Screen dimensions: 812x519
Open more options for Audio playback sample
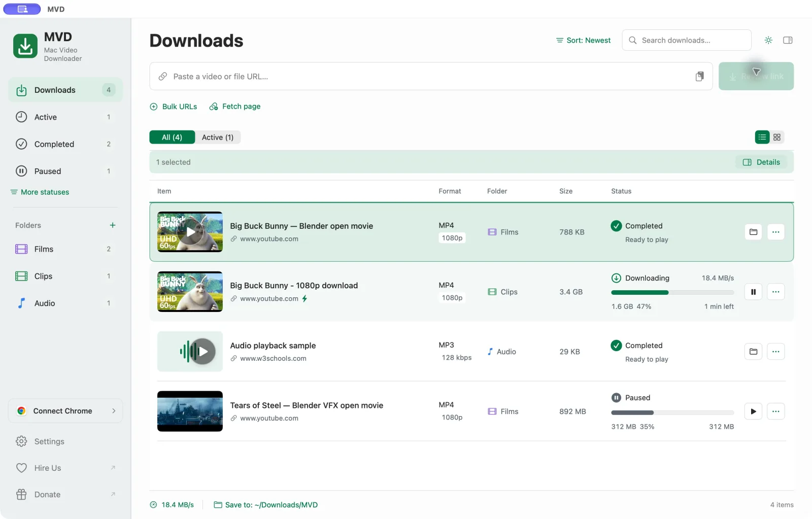[x=775, y=352]
